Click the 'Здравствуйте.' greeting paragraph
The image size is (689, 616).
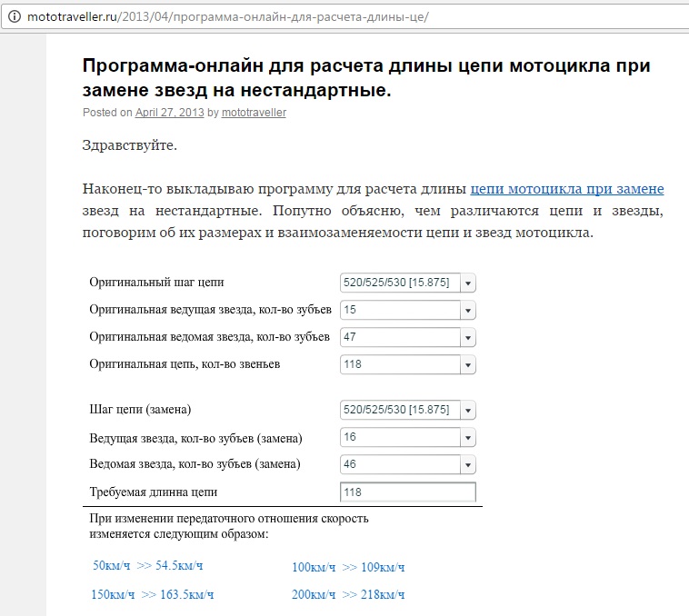tap(129, 145)
